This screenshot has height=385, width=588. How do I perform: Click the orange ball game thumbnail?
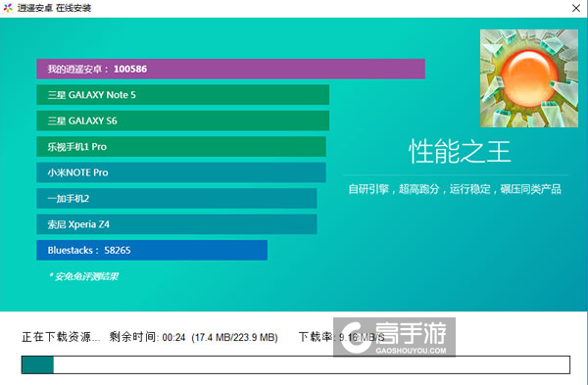click(x=529, y=78)
